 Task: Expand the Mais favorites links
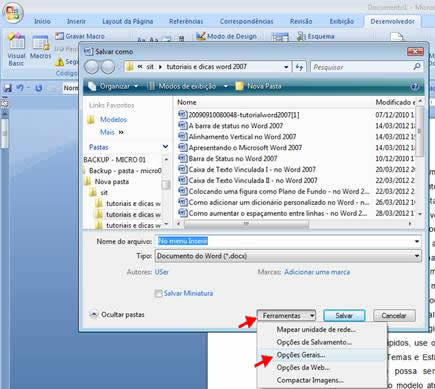coord(111,132)
